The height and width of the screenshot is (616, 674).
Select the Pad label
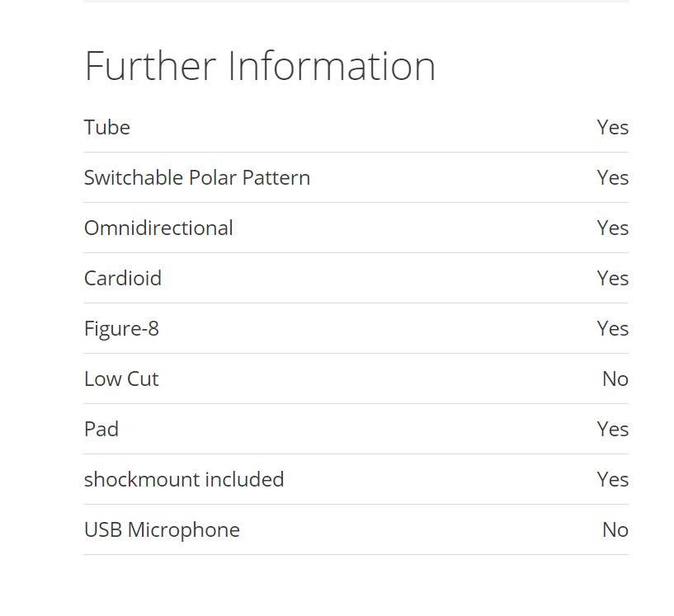coord(101,429)
